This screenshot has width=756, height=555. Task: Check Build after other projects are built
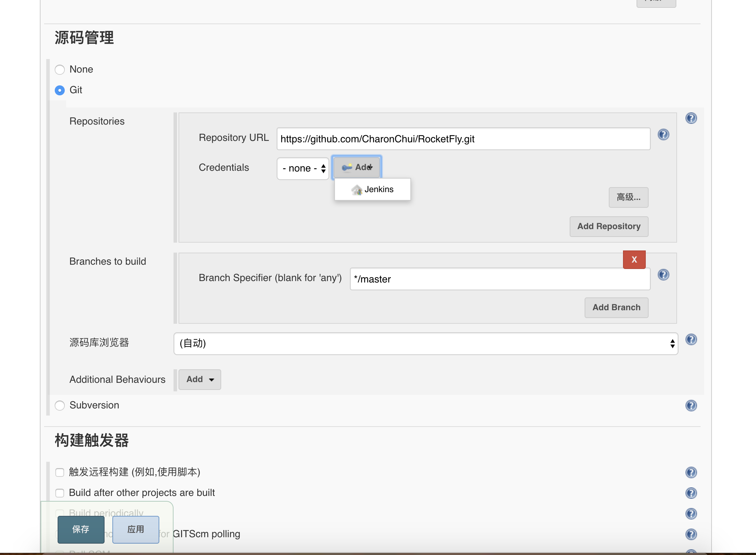pos(60,493)
